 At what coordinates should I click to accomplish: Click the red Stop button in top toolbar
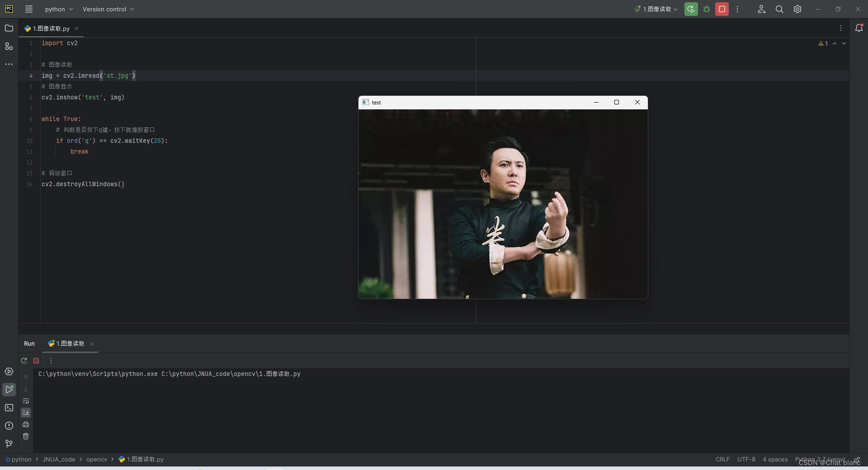[x=722, y=9]
